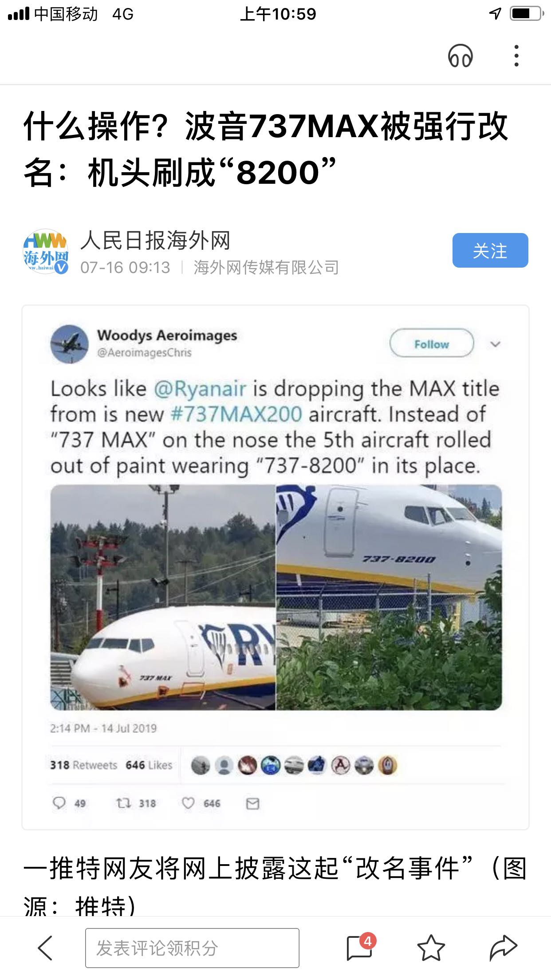Image resolution: width=551 pixels, height=980 pixels.
Task: Open the @Ryanair mention link
Action: 200,389
